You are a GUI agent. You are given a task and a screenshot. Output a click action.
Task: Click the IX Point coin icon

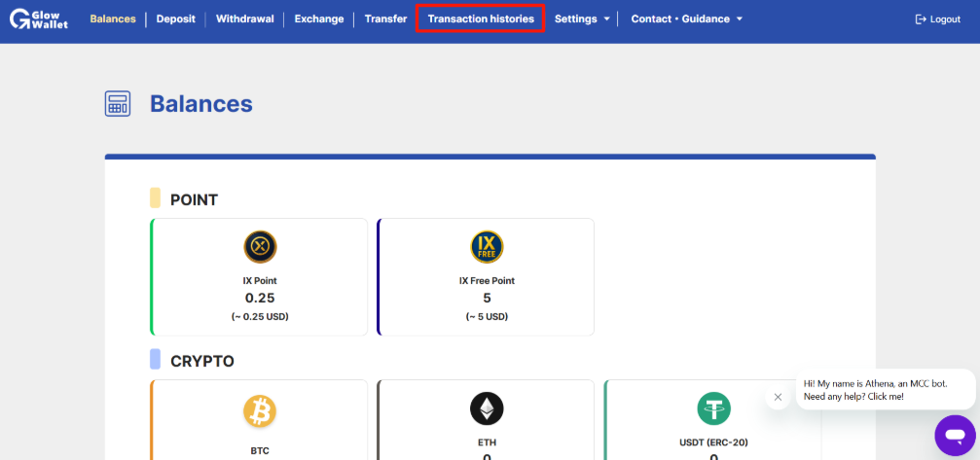[x=260, y=247]
